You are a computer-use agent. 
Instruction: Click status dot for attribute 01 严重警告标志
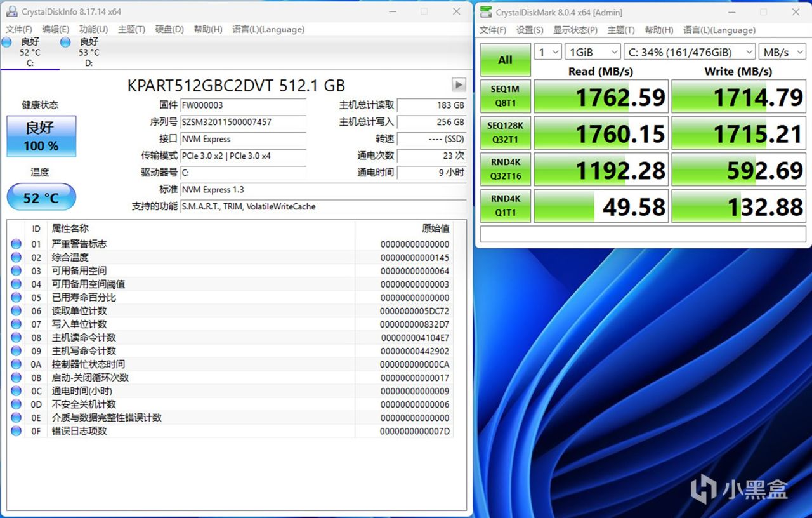(16, 244)
